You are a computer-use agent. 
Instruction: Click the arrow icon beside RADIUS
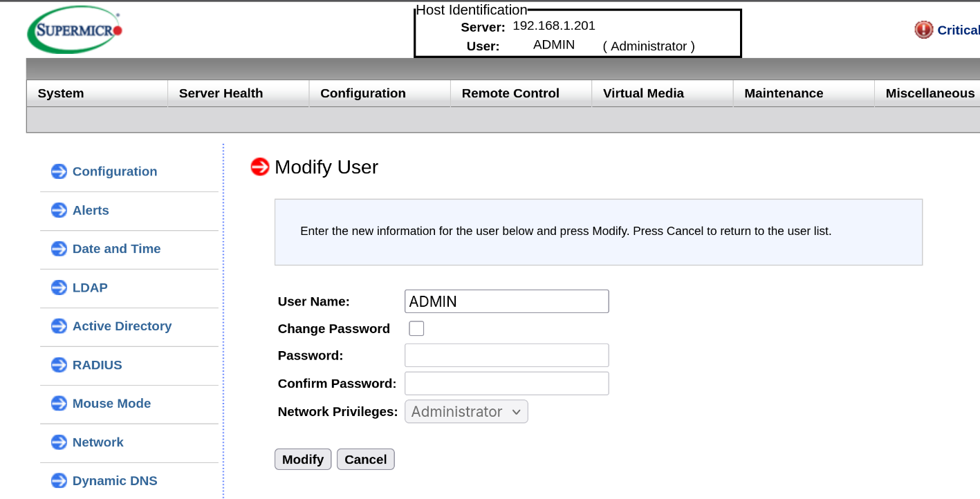[x=59, y=365]
